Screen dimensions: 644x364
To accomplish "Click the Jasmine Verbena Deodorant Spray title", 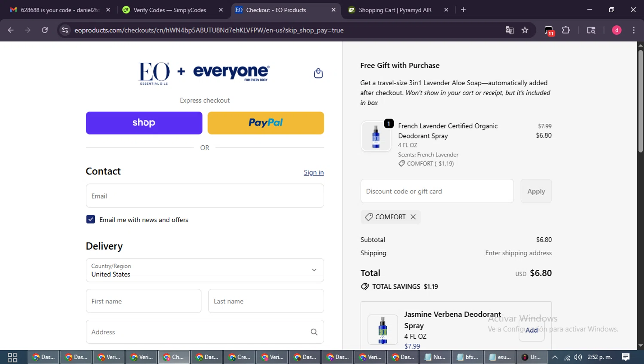I will (x=453, y=320).
